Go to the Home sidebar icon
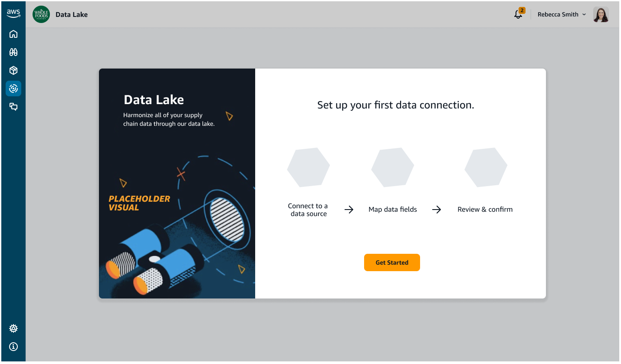621x364 pixels. pos(13,34)
